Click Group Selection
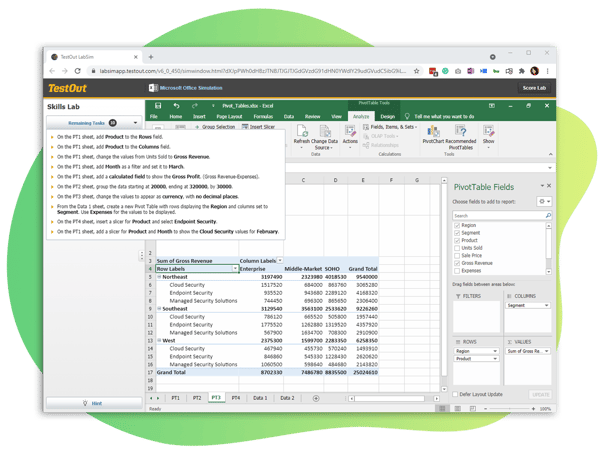 coord(215,127)
